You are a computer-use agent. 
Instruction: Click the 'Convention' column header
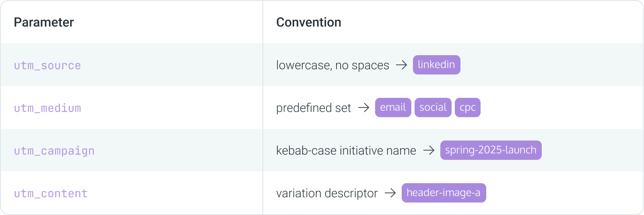pyautogui.click(x=309, y=22)
